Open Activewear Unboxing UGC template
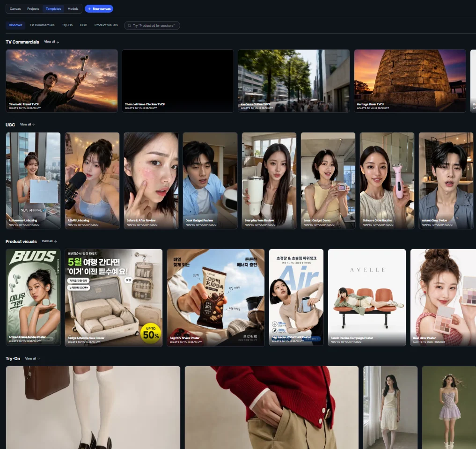The height and width of the screenshot is (449, 476). 33,181
